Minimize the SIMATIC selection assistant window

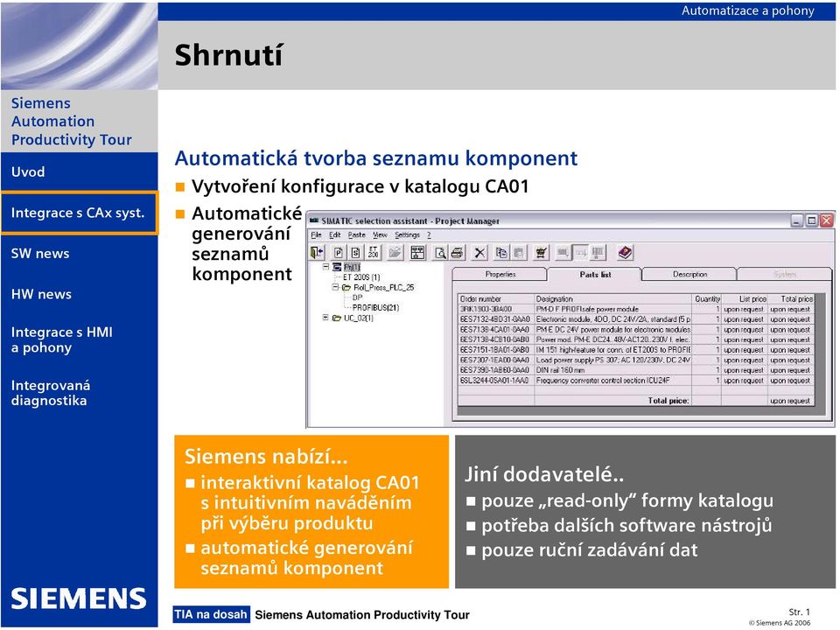(x=797, y=220)
